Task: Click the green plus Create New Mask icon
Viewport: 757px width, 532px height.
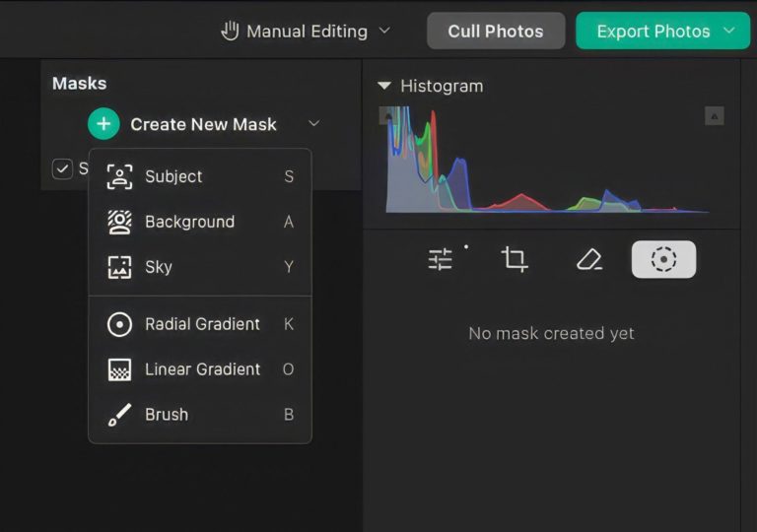Action: 103,124
